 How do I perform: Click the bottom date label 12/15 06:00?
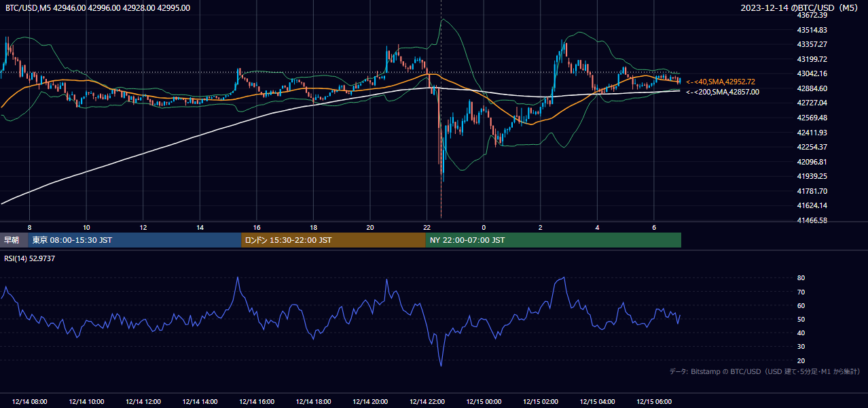click(x=654, y=402)
